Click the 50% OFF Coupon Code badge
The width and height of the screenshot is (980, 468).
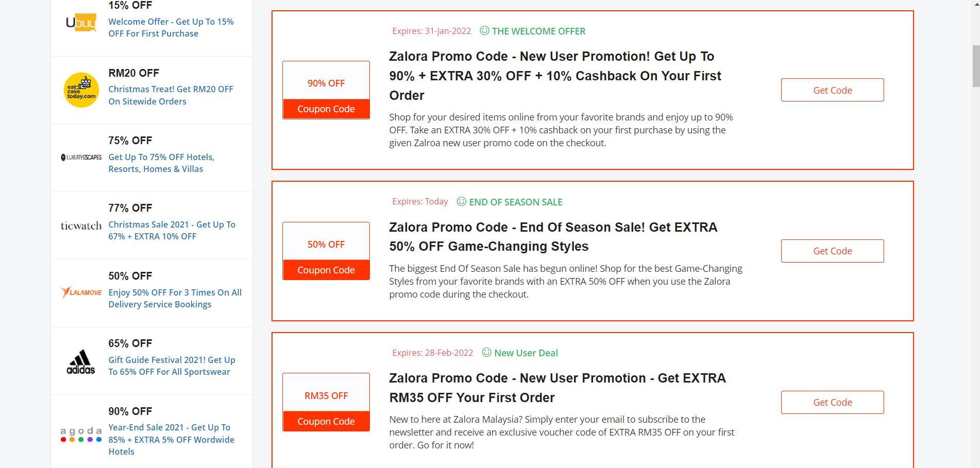point(326,251)
